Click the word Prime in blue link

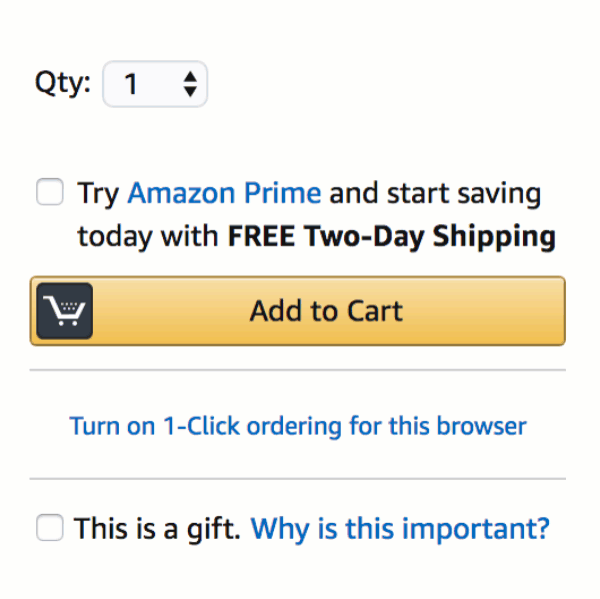[282, 193]
